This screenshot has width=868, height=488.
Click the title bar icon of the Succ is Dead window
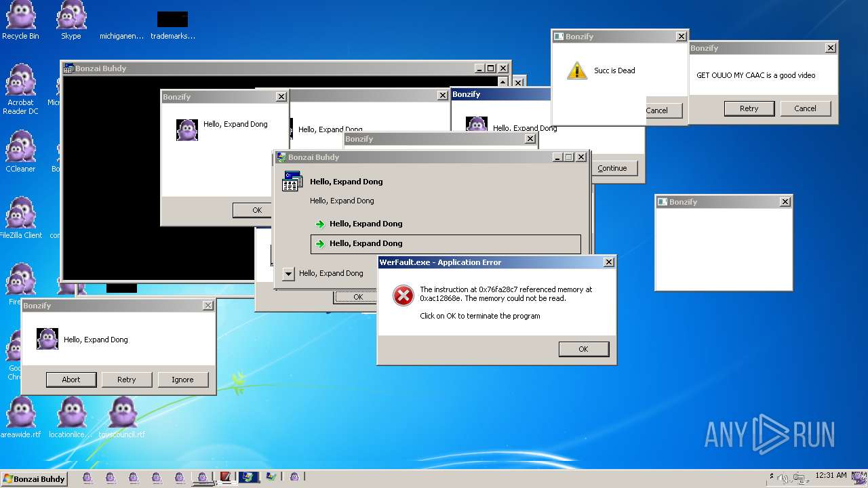coord(559,37)
